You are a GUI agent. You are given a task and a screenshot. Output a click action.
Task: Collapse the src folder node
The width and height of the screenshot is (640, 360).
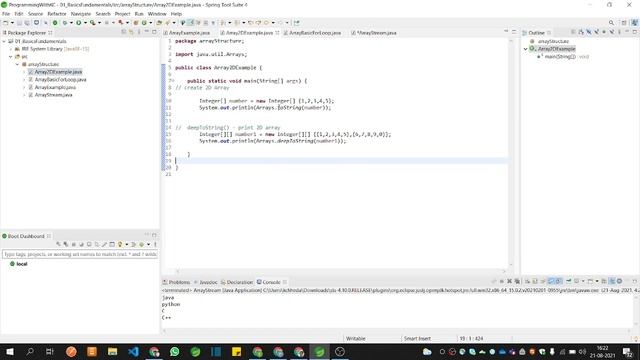(x=11, y=57)
